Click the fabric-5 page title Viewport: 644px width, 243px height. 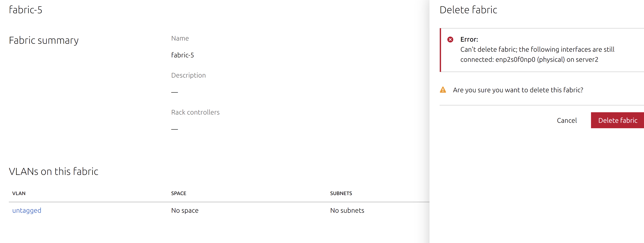[25, 10]
